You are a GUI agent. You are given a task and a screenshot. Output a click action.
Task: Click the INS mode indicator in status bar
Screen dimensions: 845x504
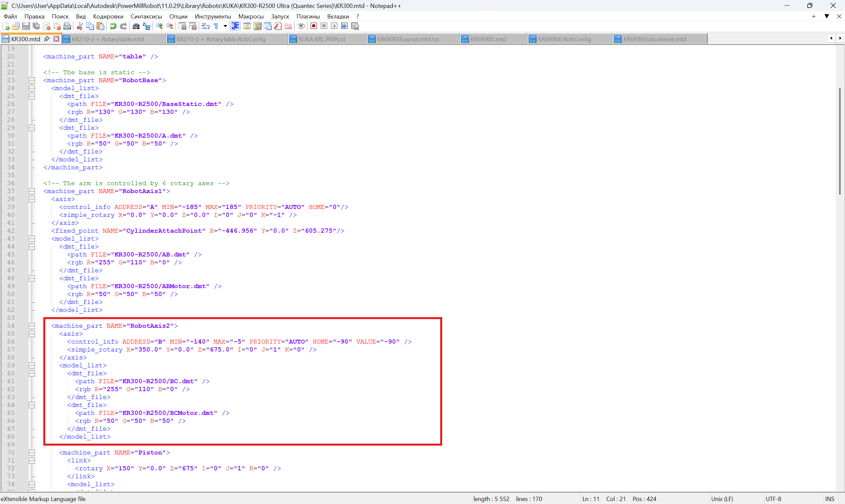(x=830, y=499)
